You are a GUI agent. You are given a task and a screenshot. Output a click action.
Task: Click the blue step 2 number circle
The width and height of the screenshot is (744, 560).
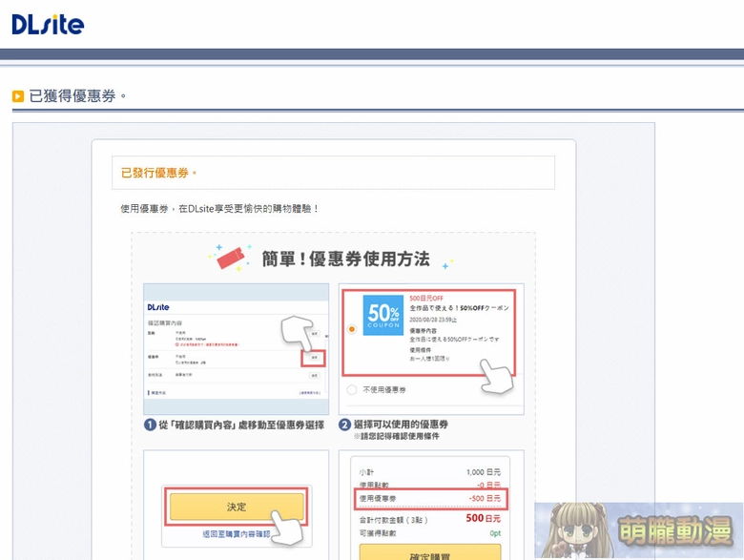345,425
